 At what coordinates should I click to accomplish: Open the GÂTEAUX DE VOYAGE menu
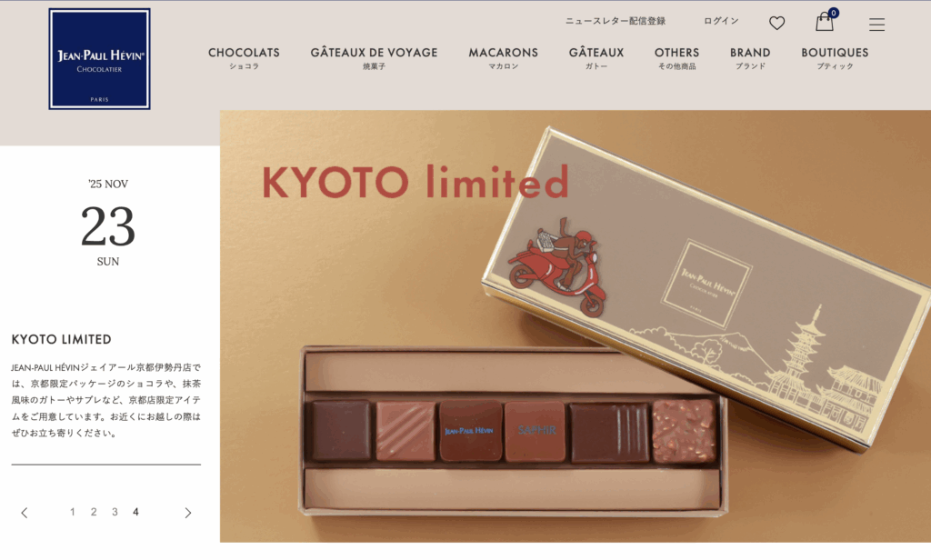pos(374,58)
